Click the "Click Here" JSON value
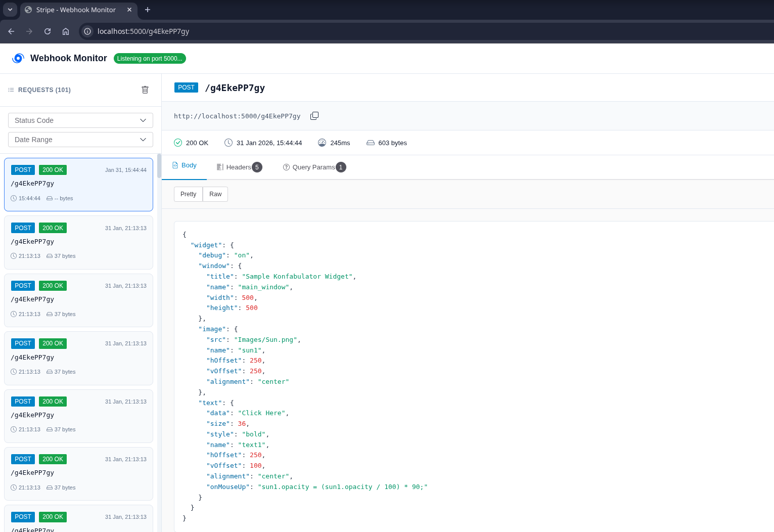The height and width of the screenshot is (532, 774). coord(262,413)
